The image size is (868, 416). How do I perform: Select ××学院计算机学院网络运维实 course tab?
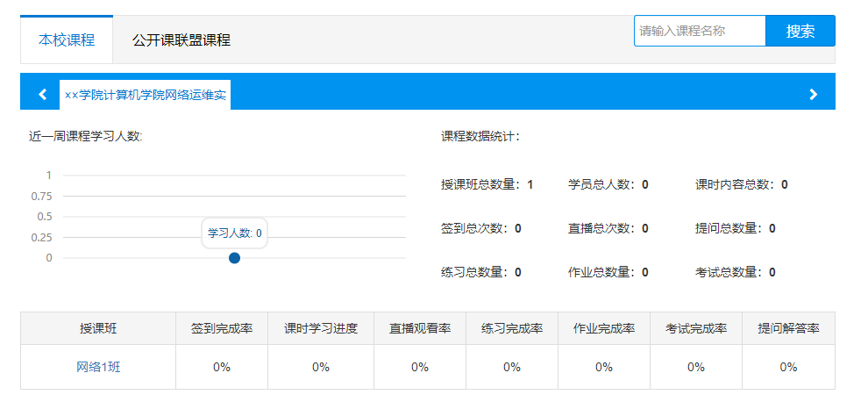point(146,95)
